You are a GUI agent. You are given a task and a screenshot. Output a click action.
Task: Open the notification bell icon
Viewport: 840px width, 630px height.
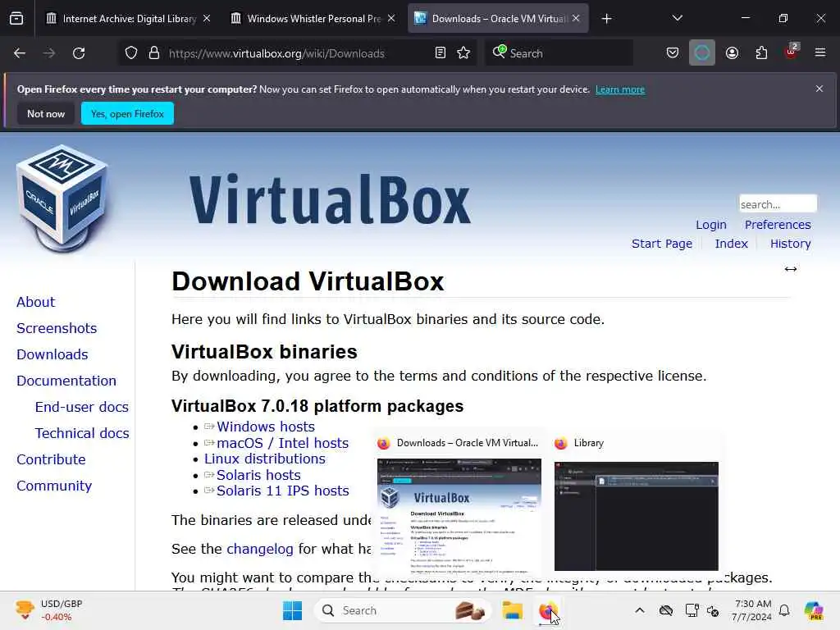[x=784, y=610]
